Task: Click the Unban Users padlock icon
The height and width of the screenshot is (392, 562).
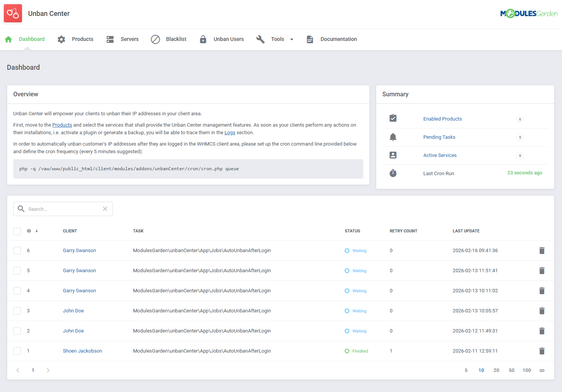Action: pyautogui.click(x=203, y=39)
